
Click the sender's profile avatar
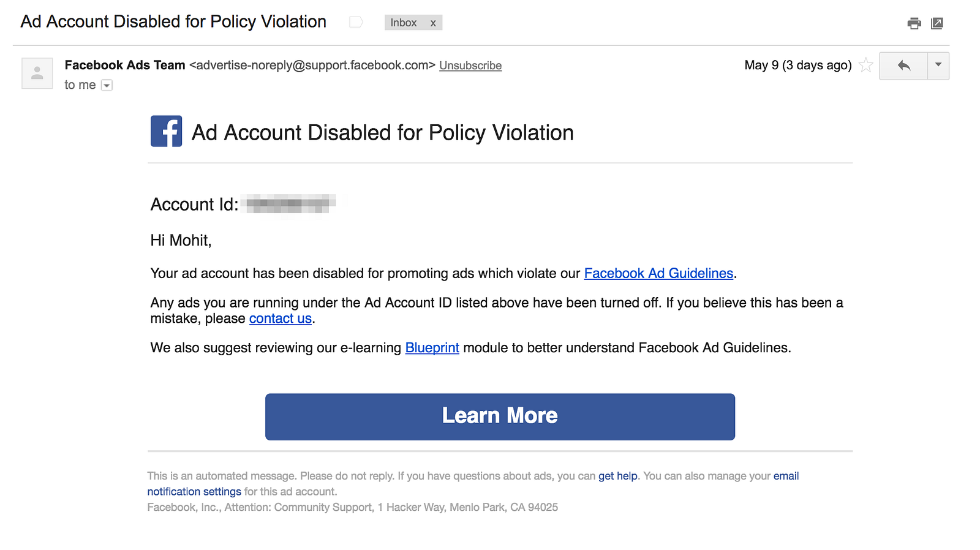pos(37,73)
